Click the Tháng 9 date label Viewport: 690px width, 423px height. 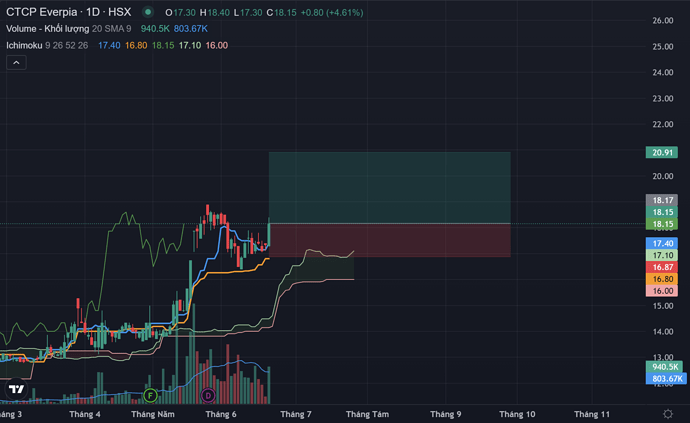pyautogui.click(x=446, y=414)
